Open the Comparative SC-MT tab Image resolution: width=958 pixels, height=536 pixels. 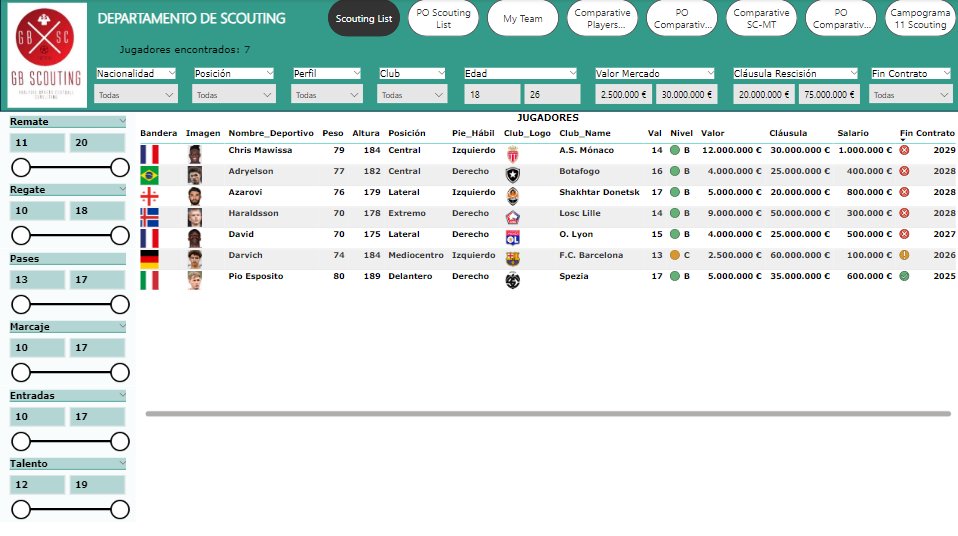pyautogui.click(x=761, y=18)
